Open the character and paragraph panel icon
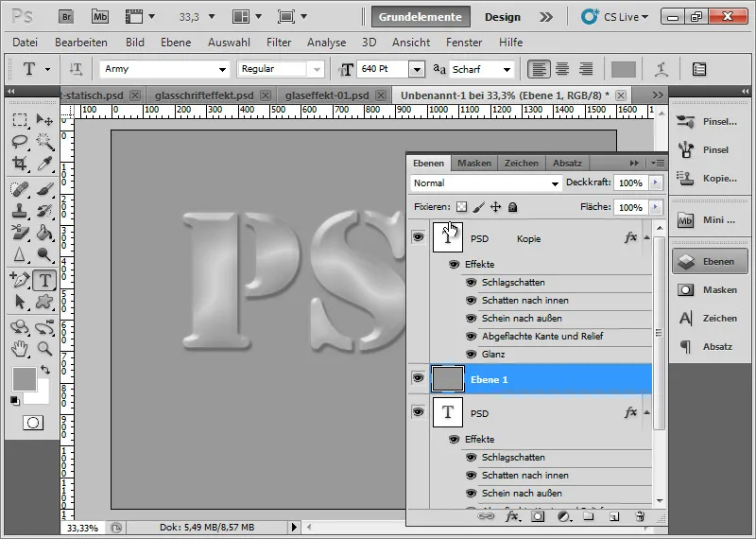The image size is (756, 539). click(699, 69)
